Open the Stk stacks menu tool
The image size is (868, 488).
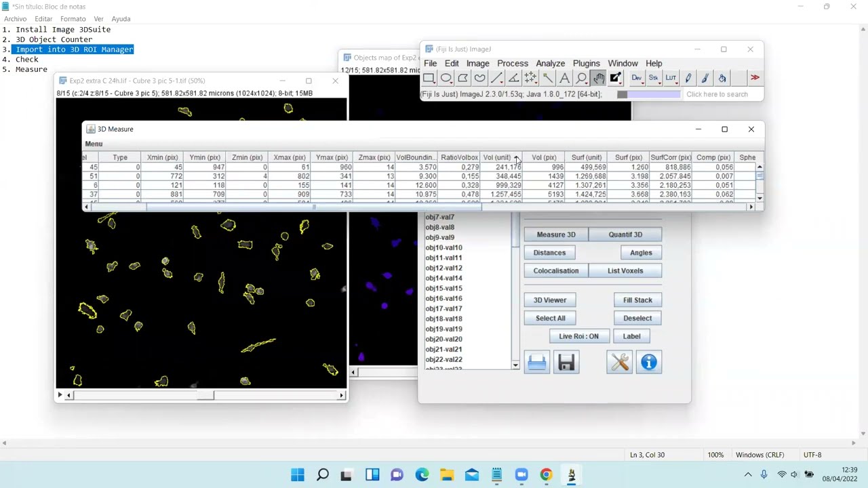click(654, 78)
